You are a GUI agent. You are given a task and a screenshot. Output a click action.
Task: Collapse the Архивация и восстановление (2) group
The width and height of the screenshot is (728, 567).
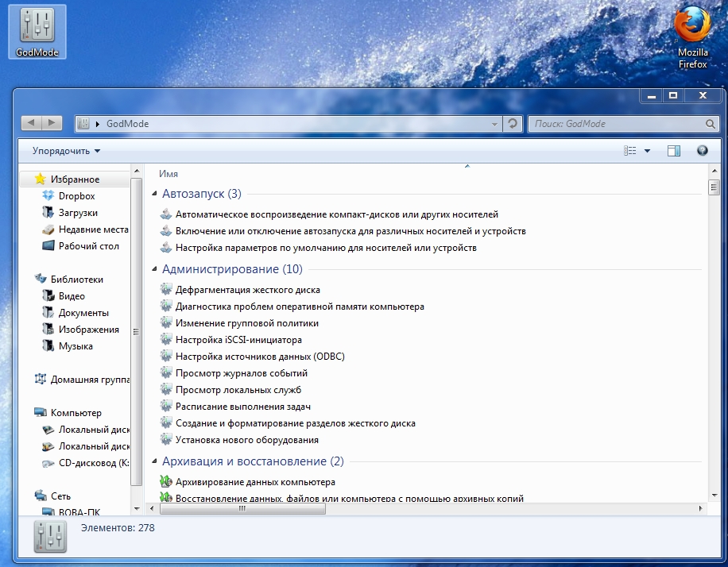click(154, 461)
